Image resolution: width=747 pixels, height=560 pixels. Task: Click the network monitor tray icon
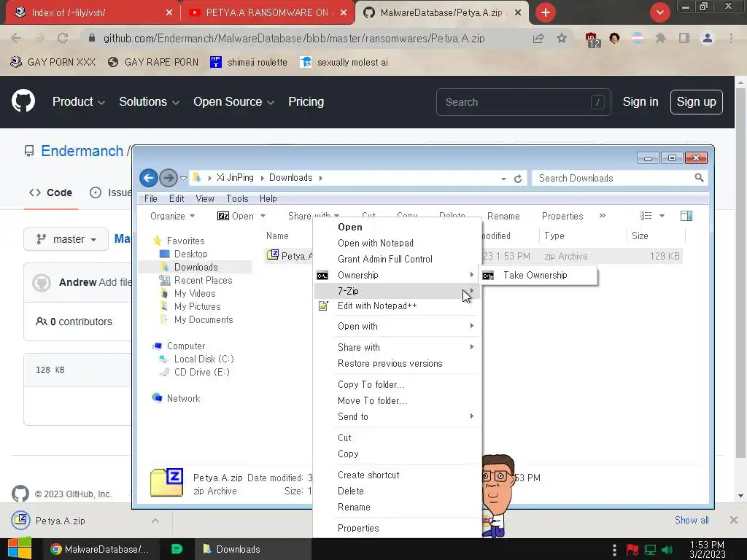(650, 550)
